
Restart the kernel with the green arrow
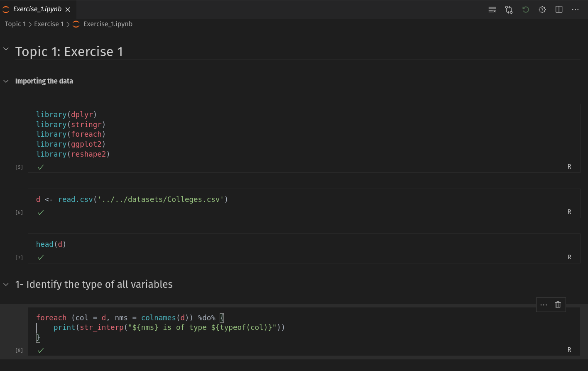pyautogui.click(x=526, y=10)
